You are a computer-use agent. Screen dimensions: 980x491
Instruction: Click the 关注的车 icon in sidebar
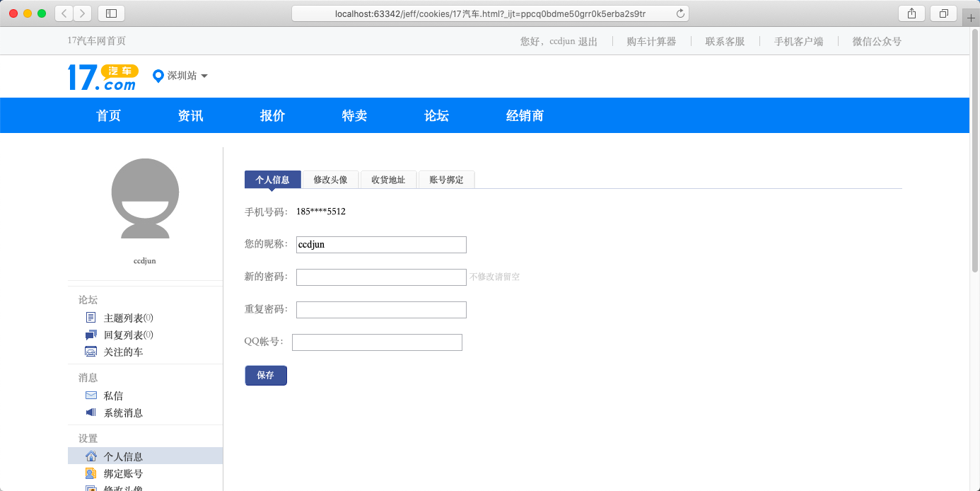pyautogui.click(x=91, y=352)
